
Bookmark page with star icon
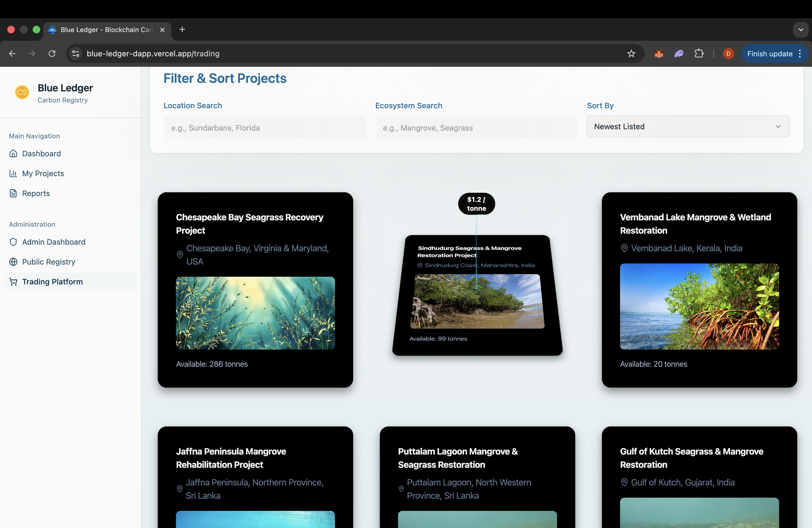(631, 54)
